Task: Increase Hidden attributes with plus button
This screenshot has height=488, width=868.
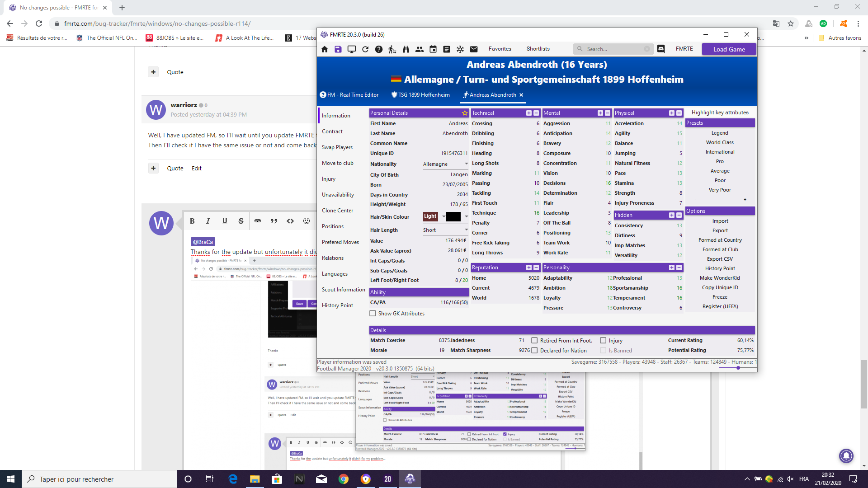Action: point(672,215)
